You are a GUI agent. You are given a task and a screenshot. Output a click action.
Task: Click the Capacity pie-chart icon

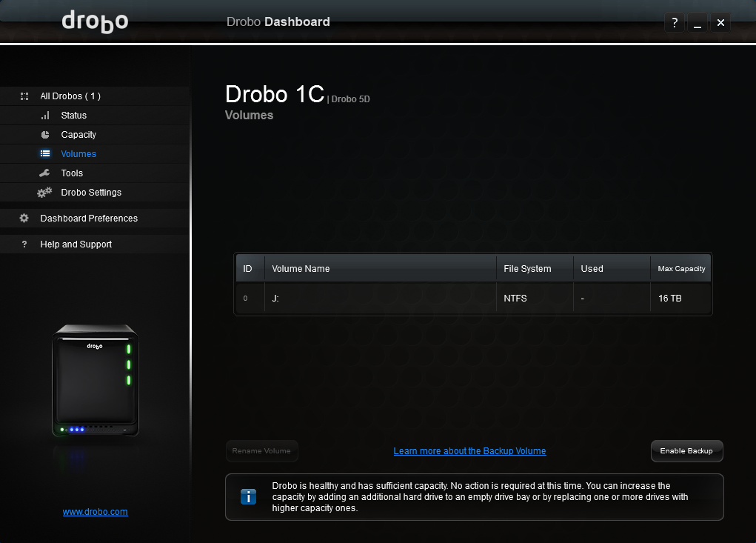(45, 135)
